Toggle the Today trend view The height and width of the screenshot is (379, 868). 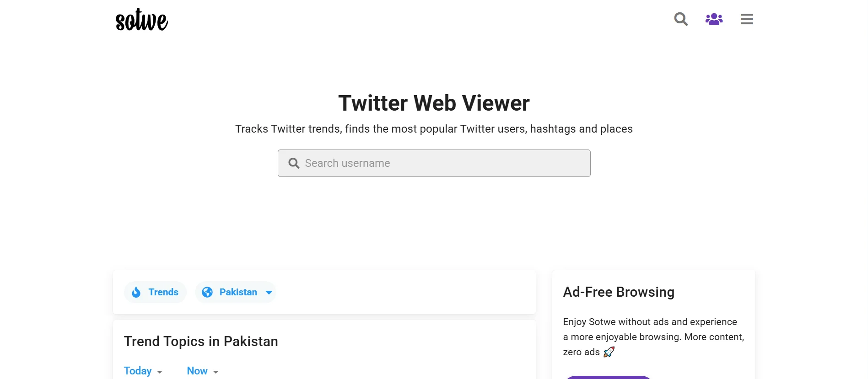click(137, 371)
